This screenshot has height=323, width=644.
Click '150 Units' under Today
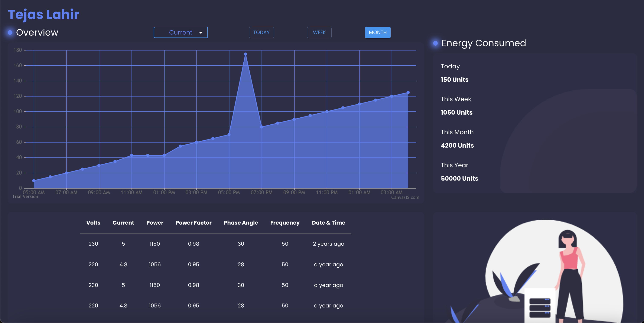[x=455, y=79]
